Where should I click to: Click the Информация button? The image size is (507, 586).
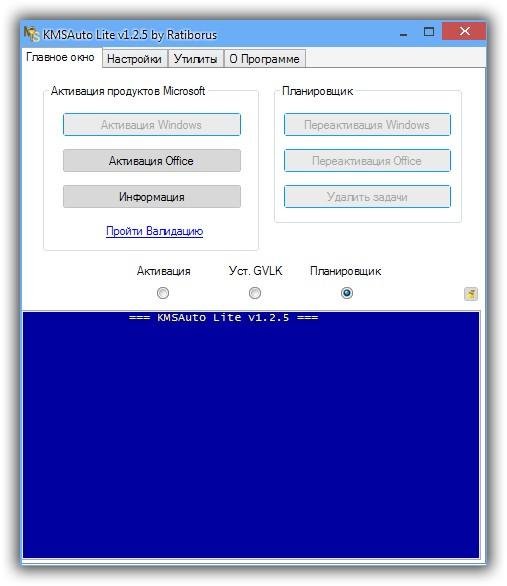(152, 197)
